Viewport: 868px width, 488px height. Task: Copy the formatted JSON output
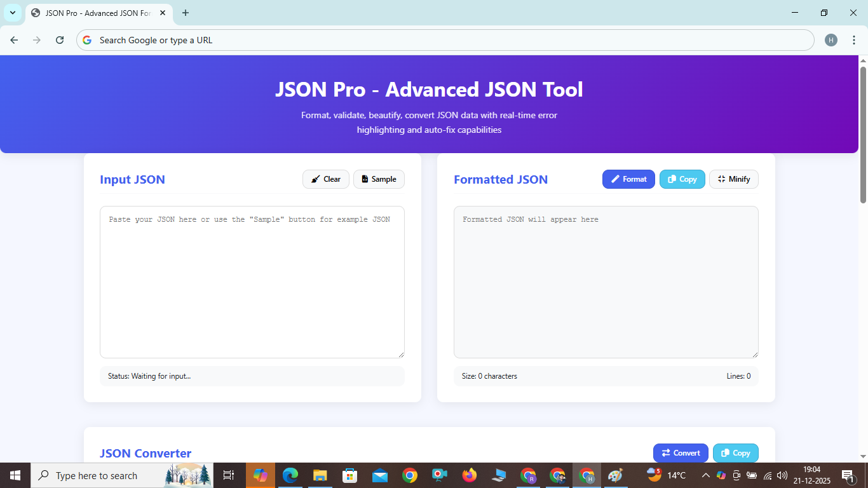click(x=682, y=179)
